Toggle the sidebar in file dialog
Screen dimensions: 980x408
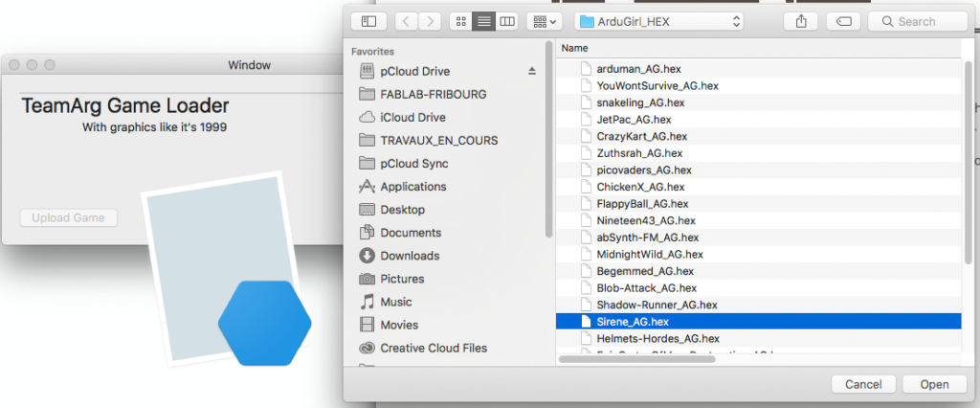[x=368, y=21]
